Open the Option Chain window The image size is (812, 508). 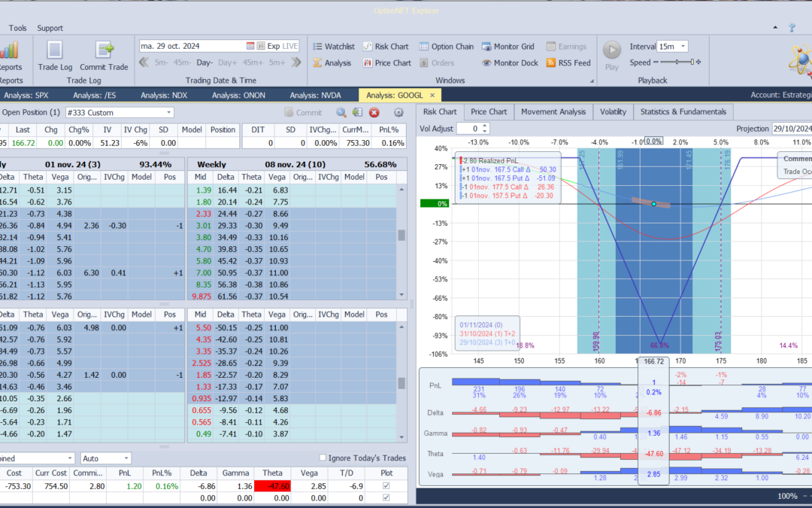point(447,47)
